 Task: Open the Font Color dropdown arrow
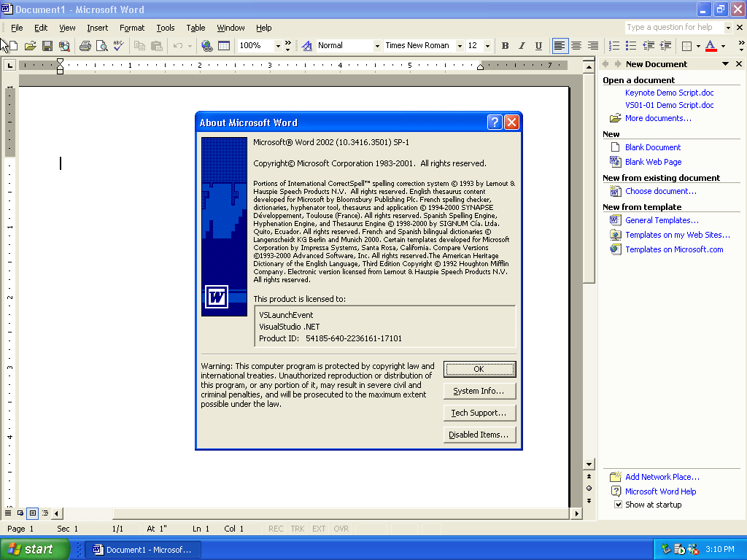[723, 46]
